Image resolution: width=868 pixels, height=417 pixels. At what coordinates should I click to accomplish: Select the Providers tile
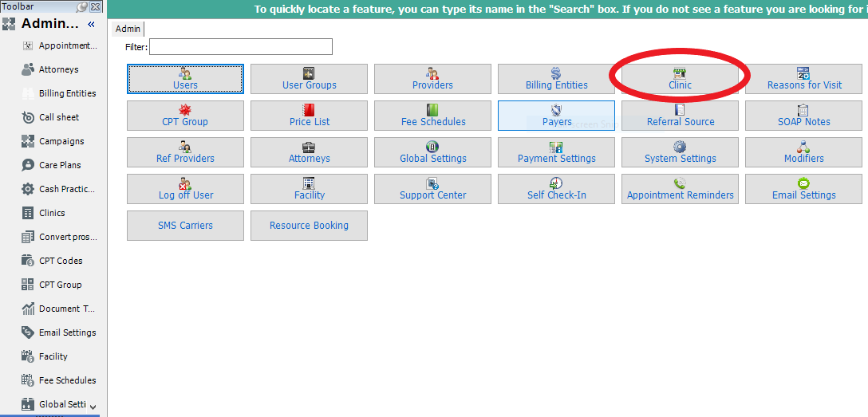432,79
